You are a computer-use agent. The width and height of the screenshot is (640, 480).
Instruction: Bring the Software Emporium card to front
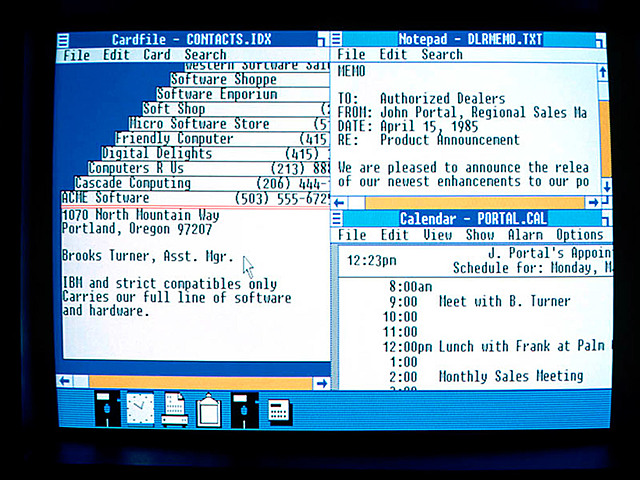tap(243, 94)
